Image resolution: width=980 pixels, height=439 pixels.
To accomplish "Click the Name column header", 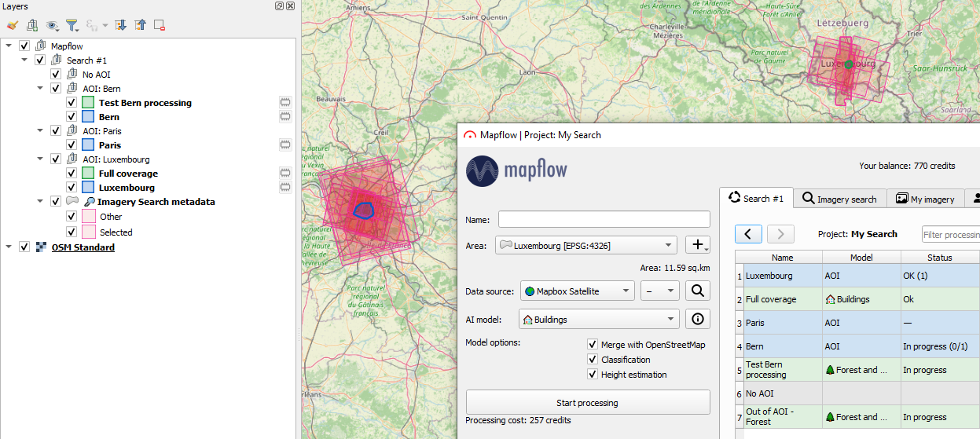I will [x=783, y=258].
